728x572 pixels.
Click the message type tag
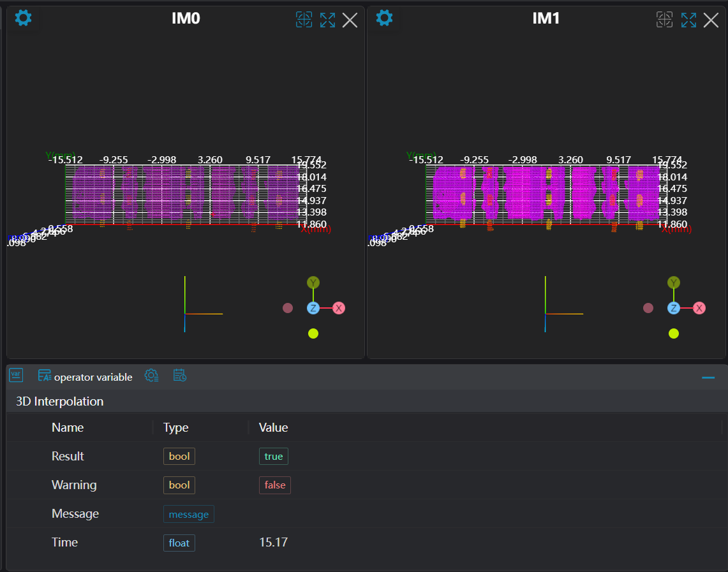188,514
